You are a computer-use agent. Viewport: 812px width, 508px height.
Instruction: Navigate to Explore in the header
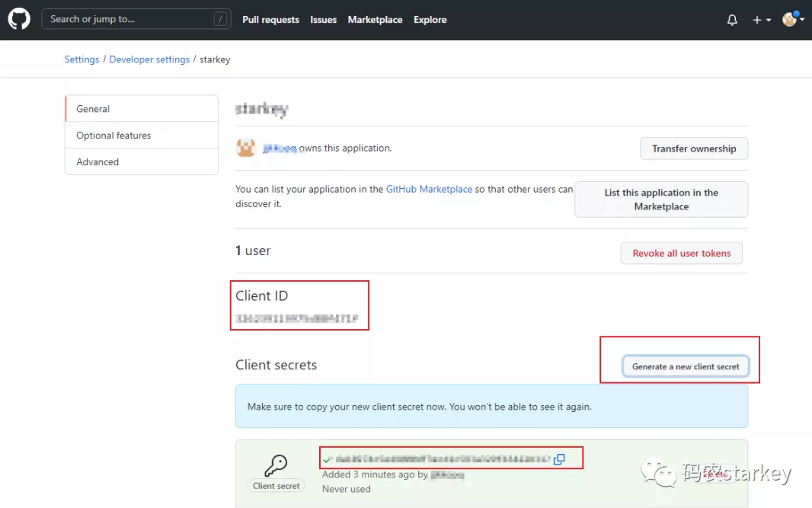tap(430, 20)
